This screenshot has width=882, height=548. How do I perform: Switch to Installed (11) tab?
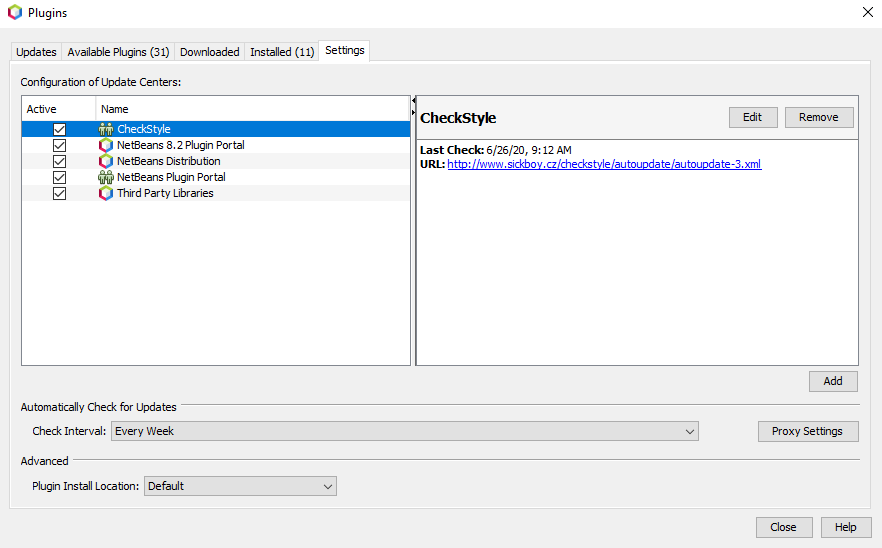coord(282,52)
